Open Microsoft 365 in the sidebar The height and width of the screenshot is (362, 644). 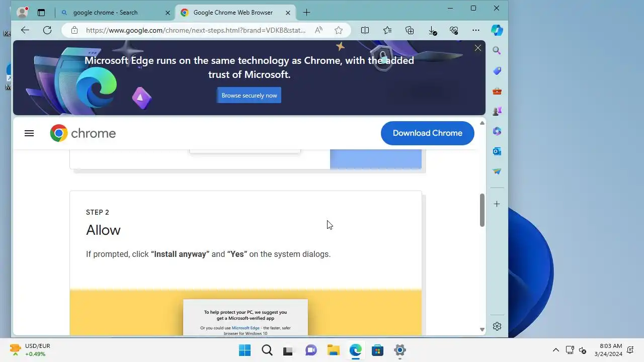(497, 131)
